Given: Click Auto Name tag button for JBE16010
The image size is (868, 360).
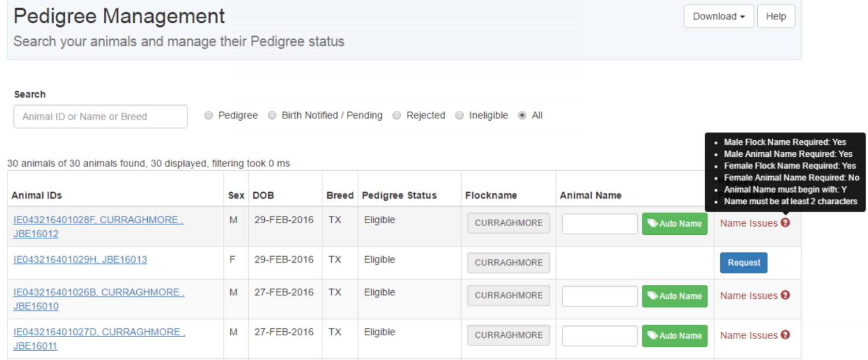Looking at the screenshot, I should (x=675, y=296).
